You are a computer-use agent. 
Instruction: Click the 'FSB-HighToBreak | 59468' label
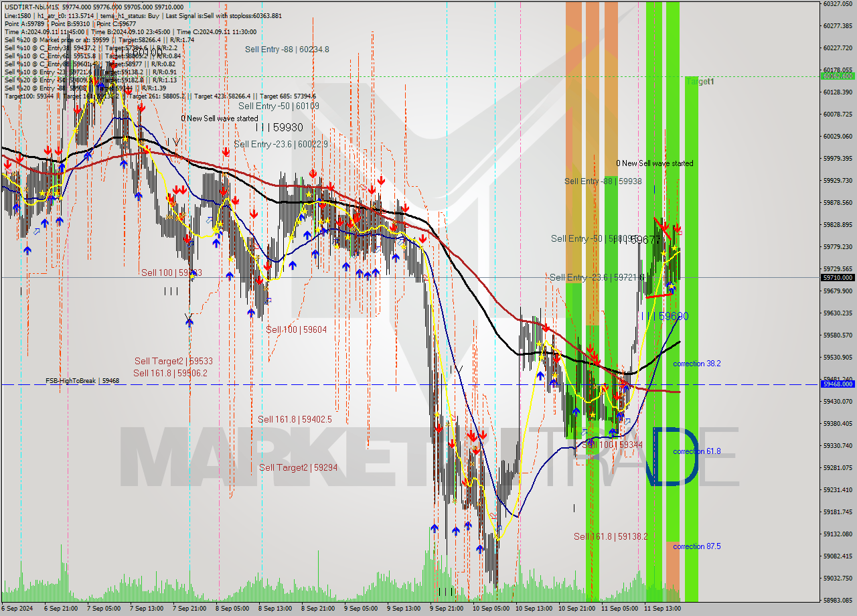[82, 380]
